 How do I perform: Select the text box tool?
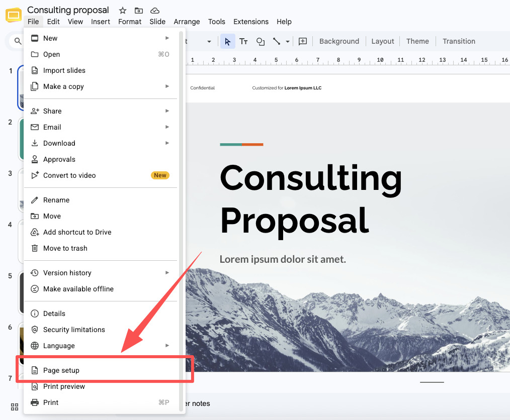[243, 41]
